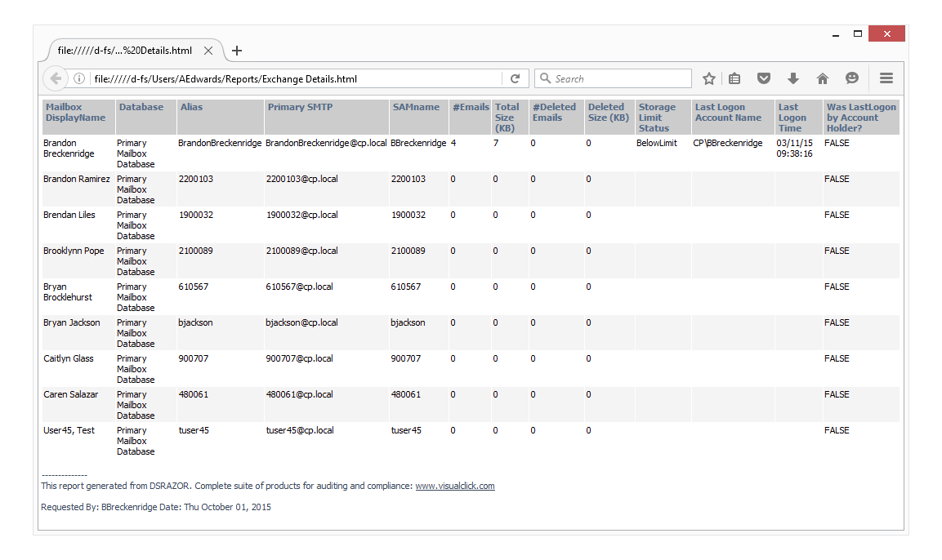Screen dimensions: 942x560
Task: Go to the Firefox home page icon
Action: 823,78
